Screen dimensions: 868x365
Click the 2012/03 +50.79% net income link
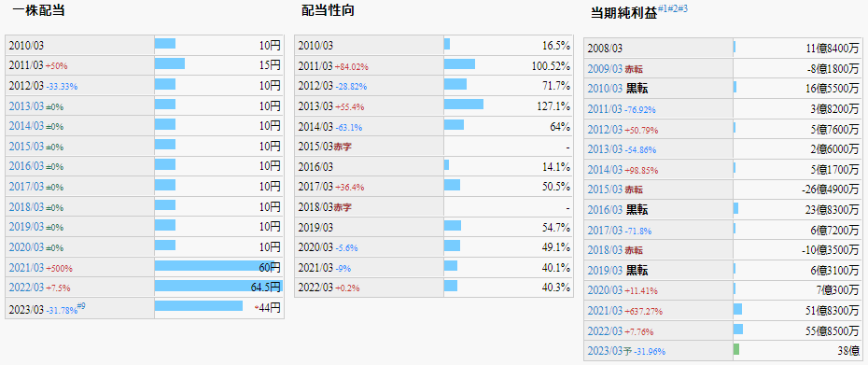(605, 130)
